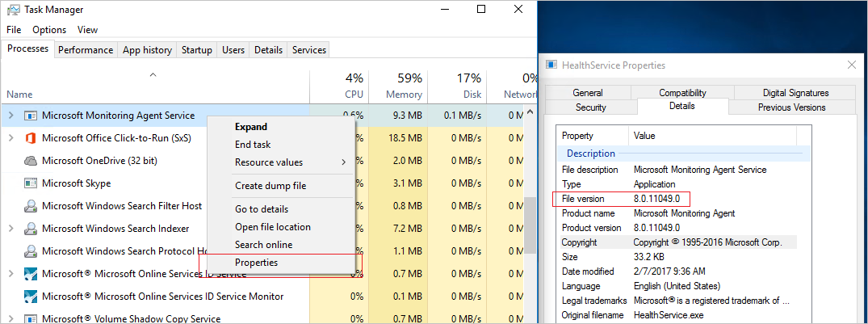Select the Microsoft Office Click-to-Run icon
The height and width of the screenshot is (324, 868).
coord(31,138)
